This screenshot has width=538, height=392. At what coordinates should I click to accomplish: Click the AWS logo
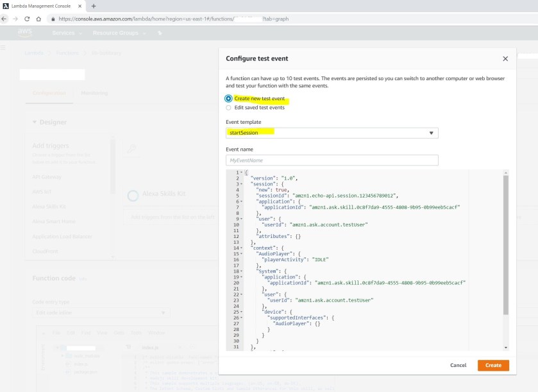pyautogui.click(x=25, y=32)
